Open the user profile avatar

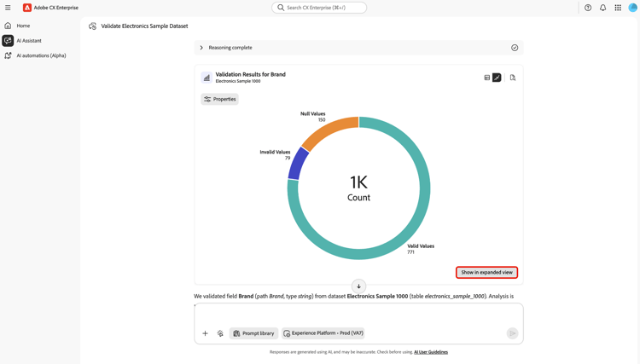pos(632,8)
